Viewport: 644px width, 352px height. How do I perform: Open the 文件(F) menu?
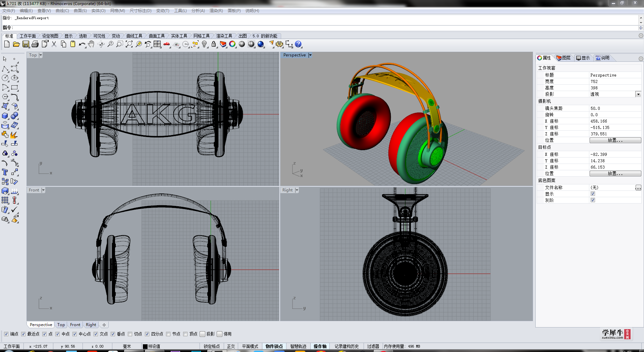9,11
